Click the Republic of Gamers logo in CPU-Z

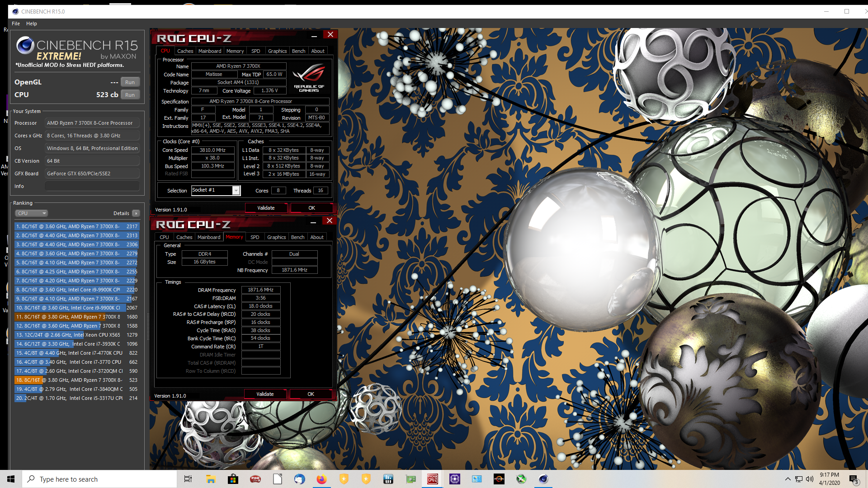pos(309,78)
